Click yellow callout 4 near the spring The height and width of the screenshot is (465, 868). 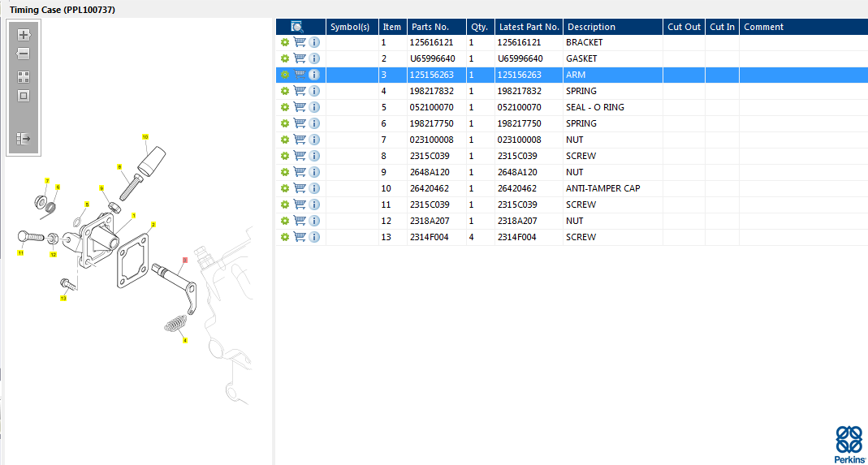click(185, 341)
